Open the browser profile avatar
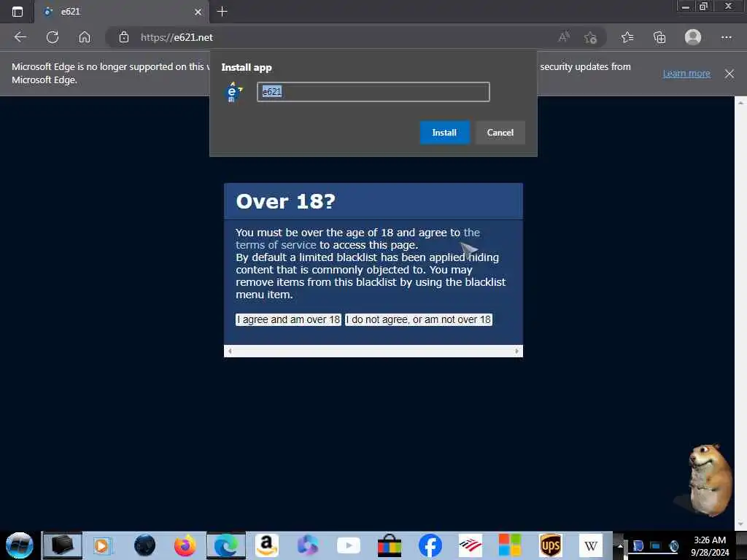The image size is (747, 560). pos(693,37)
